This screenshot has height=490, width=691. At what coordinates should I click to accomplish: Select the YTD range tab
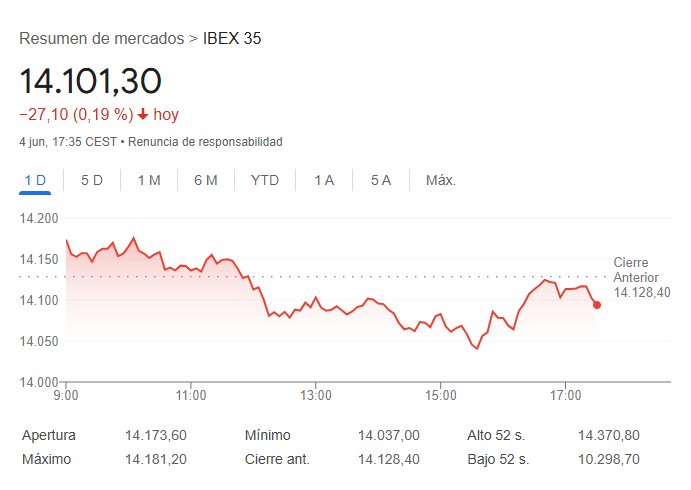pyautogui.click(x=265, y=180)
